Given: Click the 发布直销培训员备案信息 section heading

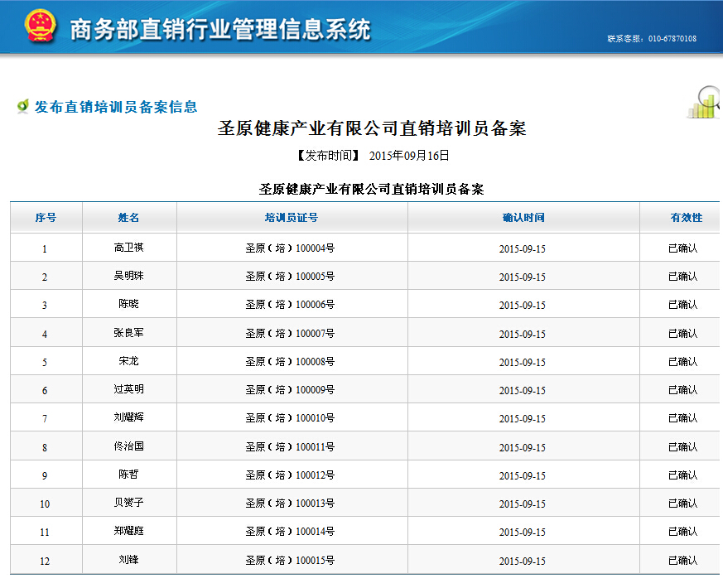Looking at the screenshot, I should pyautogui.click(x=116, y=107).
